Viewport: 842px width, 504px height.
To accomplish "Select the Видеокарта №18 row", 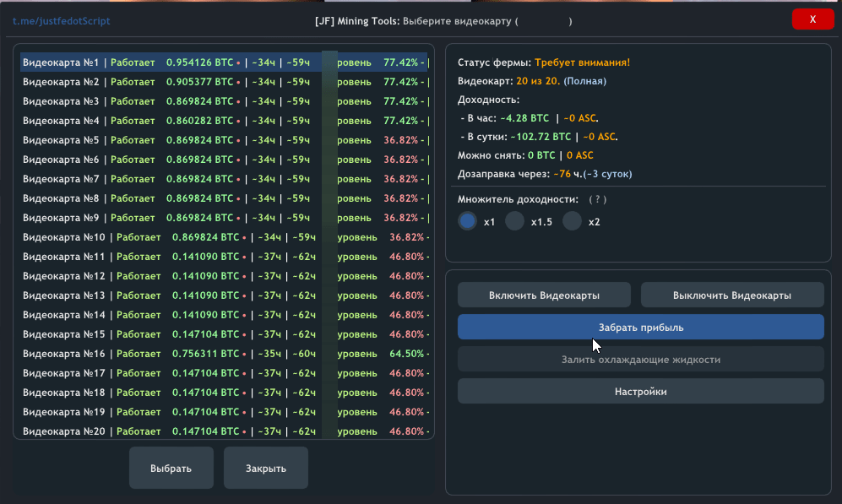I will 225,393.
